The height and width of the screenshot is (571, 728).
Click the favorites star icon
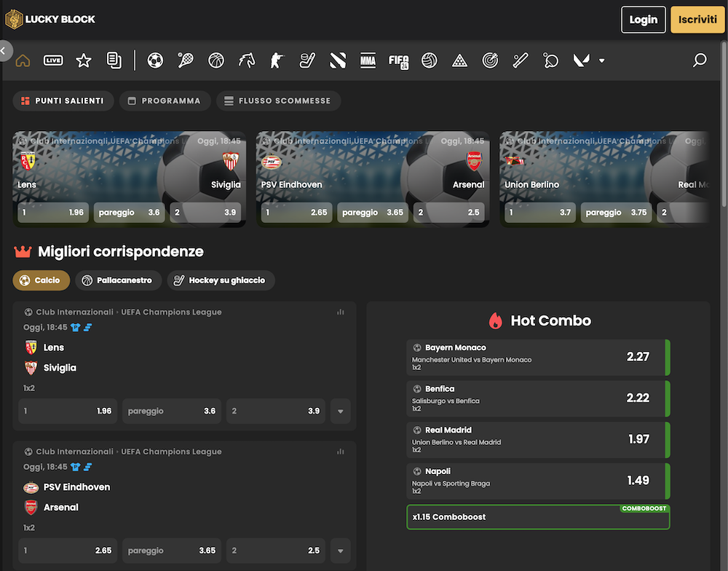[84, 60]
